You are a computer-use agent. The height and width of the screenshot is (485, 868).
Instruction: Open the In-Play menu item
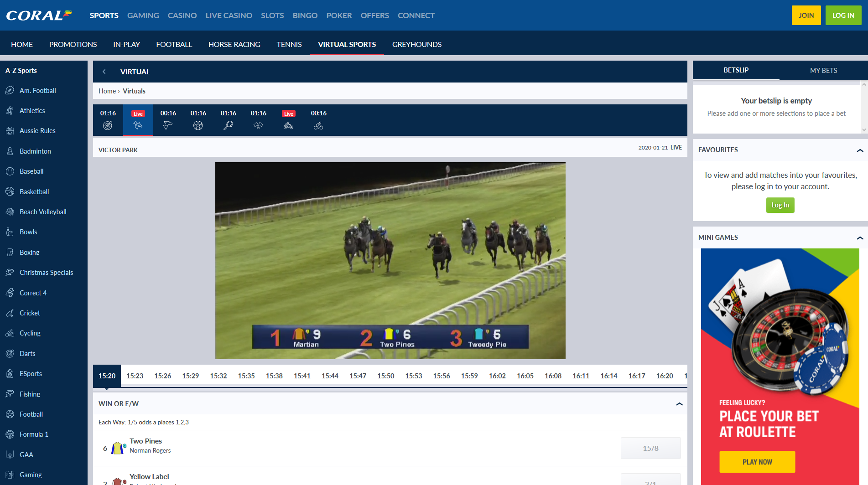[127, 44]
